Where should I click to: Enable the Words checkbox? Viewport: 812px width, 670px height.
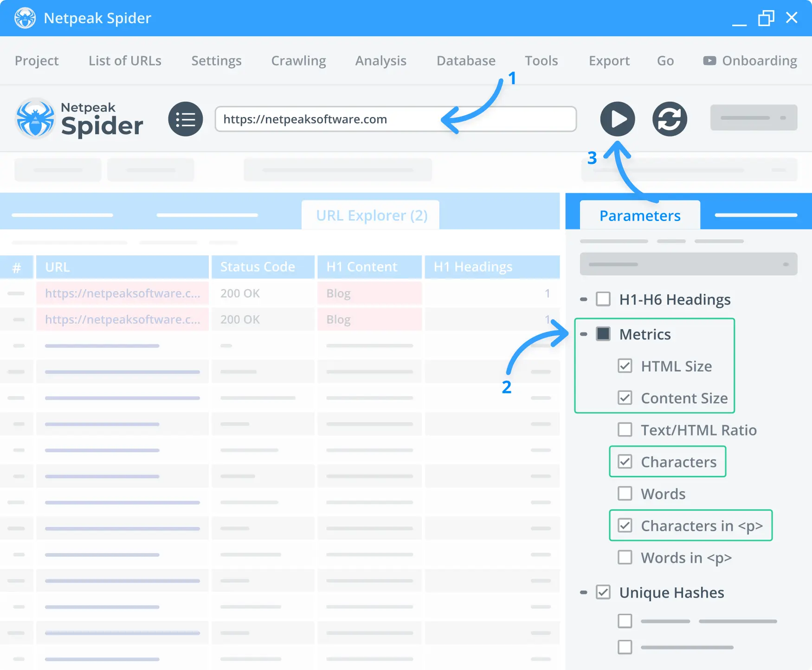625,493
